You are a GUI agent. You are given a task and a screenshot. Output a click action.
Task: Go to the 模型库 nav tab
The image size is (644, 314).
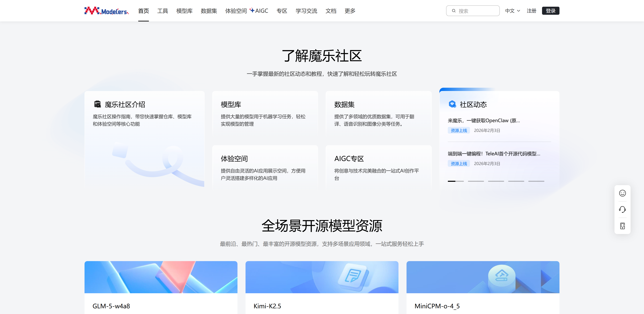click(x=184, y=11)
